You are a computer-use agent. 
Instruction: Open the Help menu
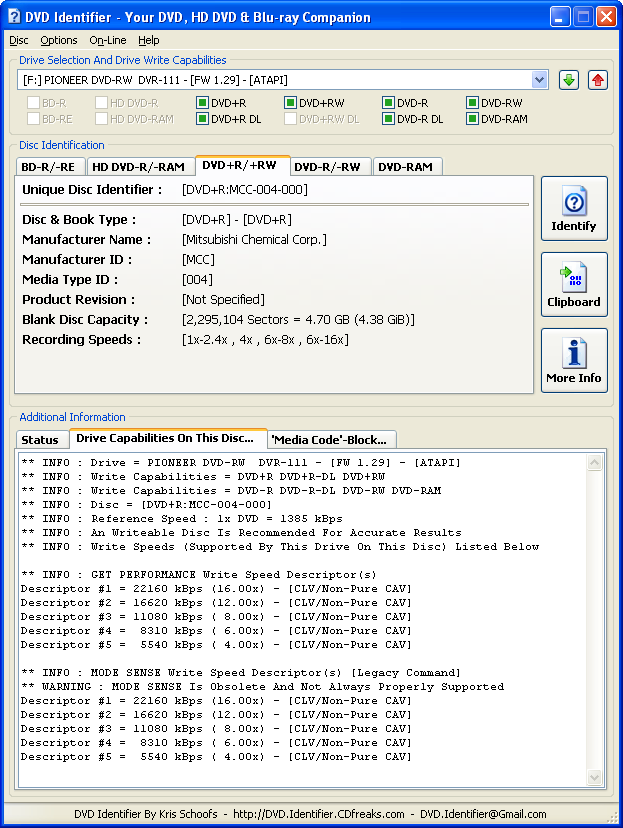(149, 40)
